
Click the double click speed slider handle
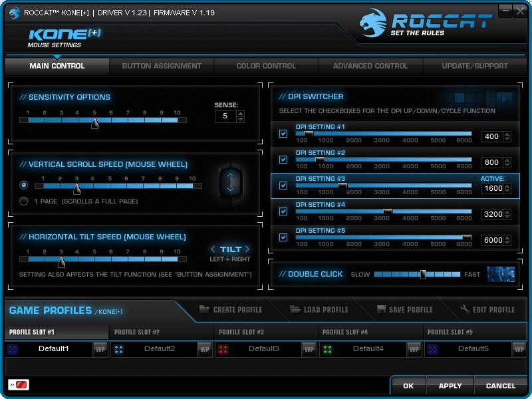423,274
